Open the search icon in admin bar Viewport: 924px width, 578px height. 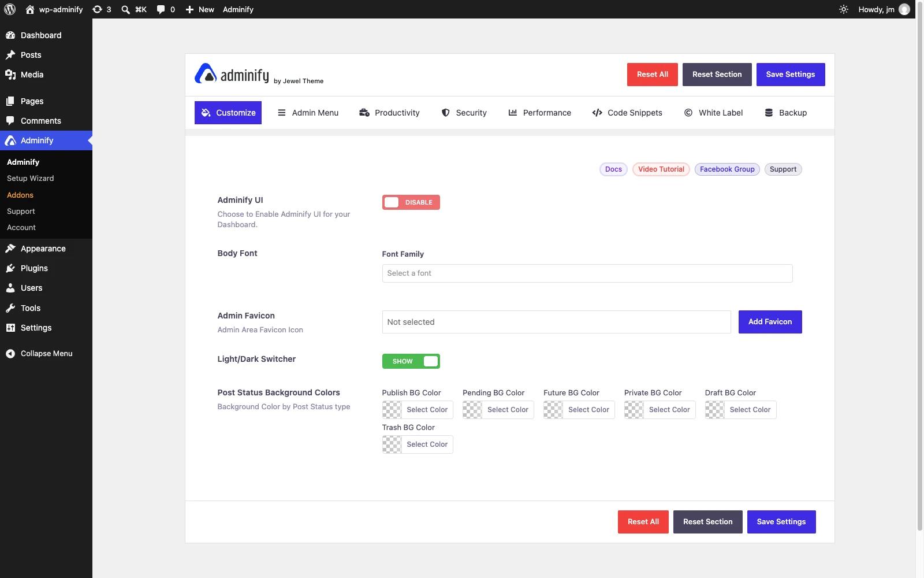[125, 9]
